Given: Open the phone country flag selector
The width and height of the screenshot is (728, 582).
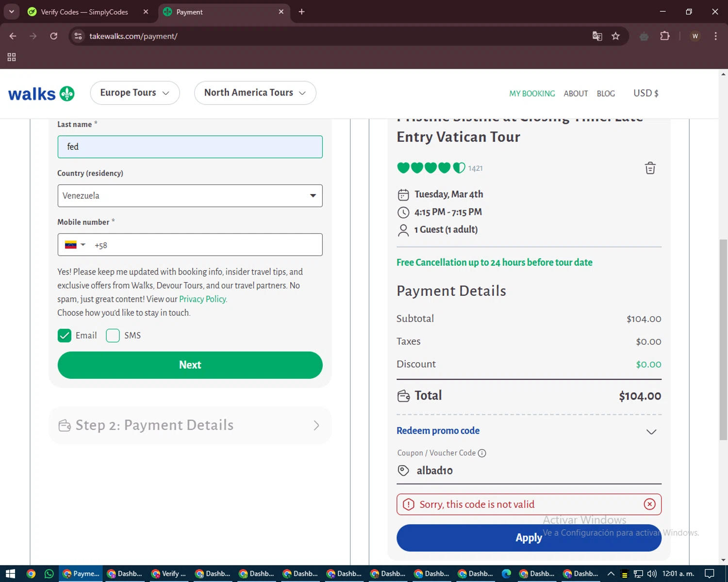Looking at the screenshot, I should point(75,245).
